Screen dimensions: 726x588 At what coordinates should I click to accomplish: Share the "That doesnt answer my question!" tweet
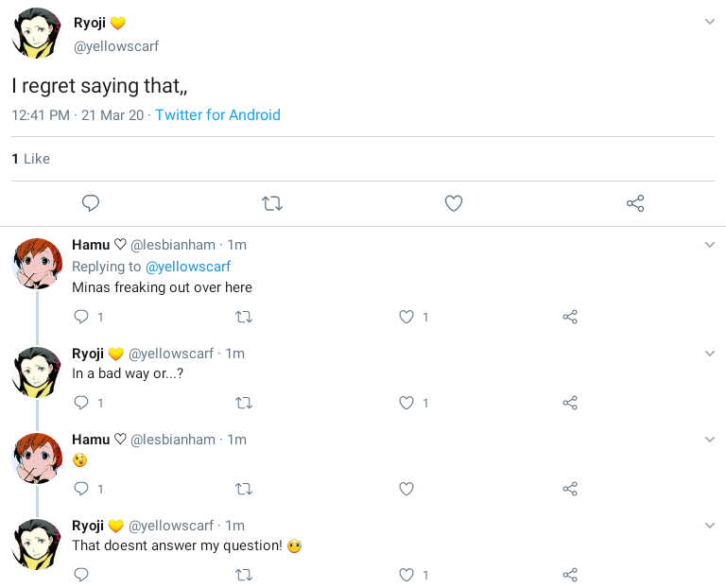[570, 575]
